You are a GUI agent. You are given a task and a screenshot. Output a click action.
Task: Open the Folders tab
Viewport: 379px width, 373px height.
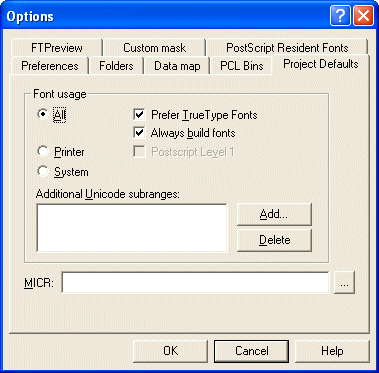(x=116, y=65)
